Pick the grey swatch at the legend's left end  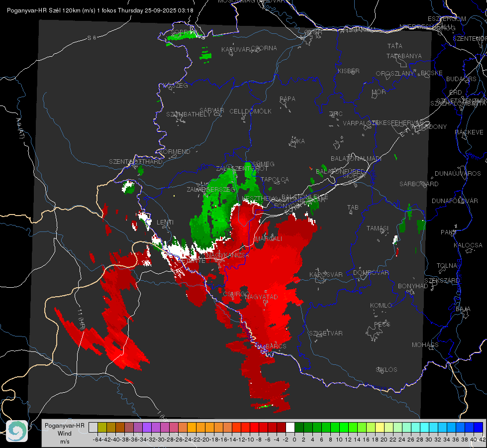[x=93, y=427]
